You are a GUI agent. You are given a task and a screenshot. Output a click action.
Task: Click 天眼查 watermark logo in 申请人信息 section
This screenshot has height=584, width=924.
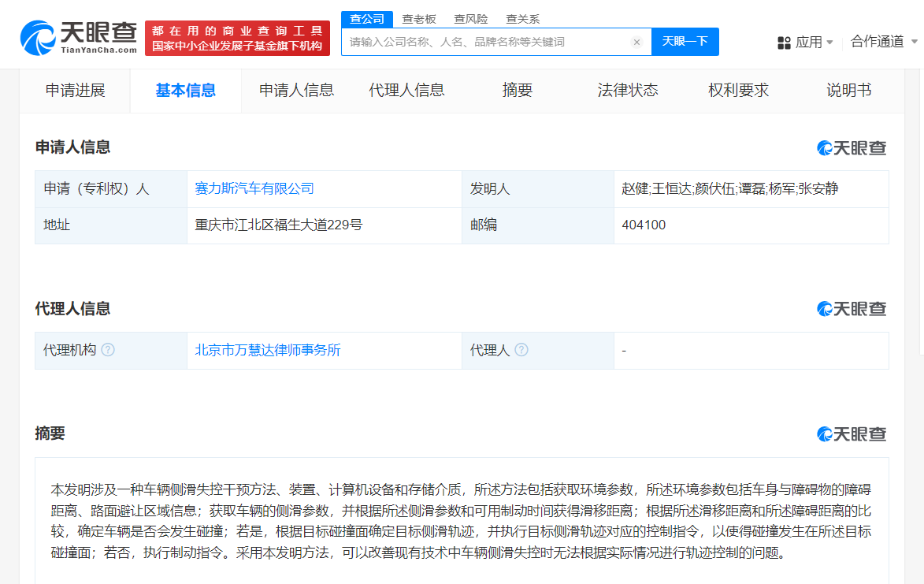pyautogui.click(x=852, y=147)
